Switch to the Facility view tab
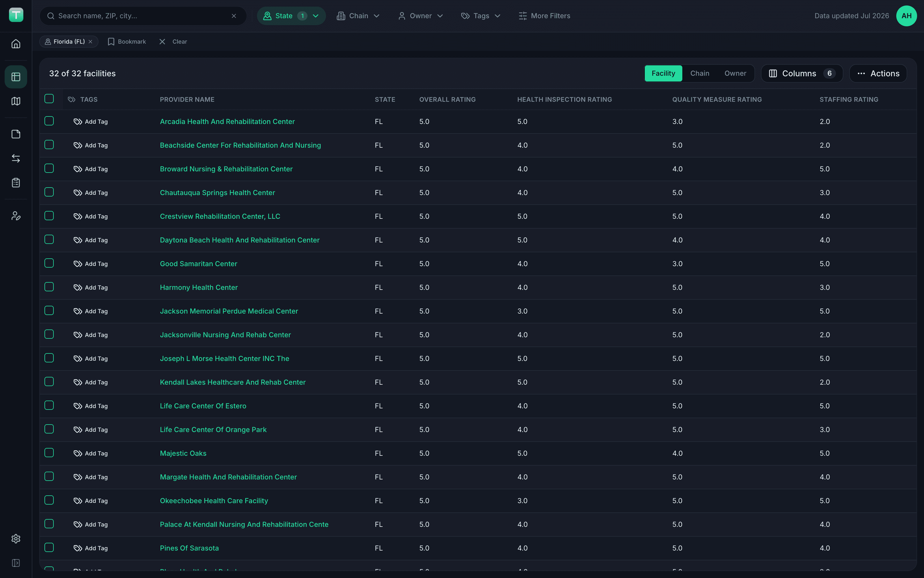The width and height of the screenshot is (924, 578). (663, 73)
